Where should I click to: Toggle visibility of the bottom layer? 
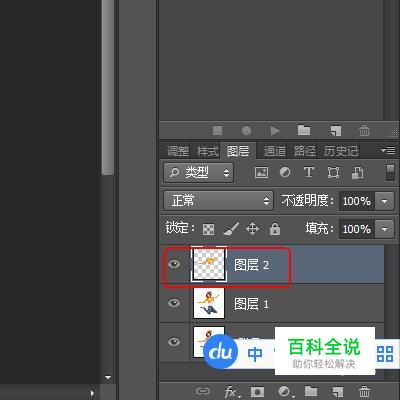click(x=174, y=342)
